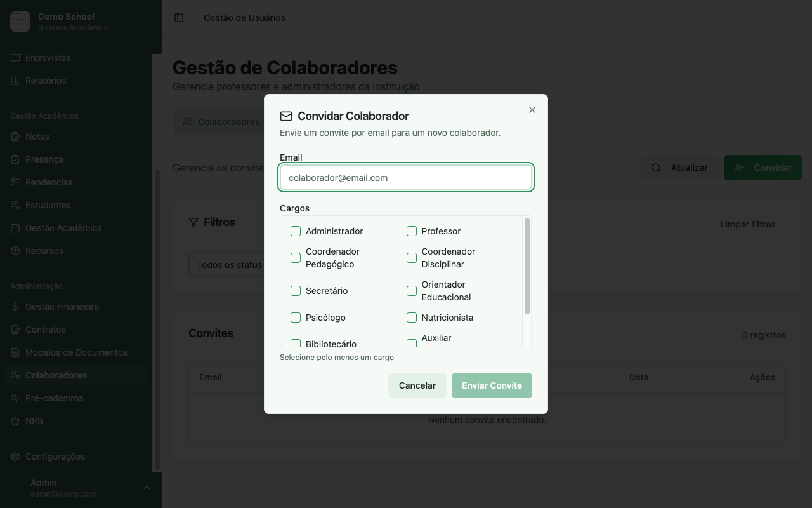Check the Orientador Educacional checkbox

[x=412, y=291]
